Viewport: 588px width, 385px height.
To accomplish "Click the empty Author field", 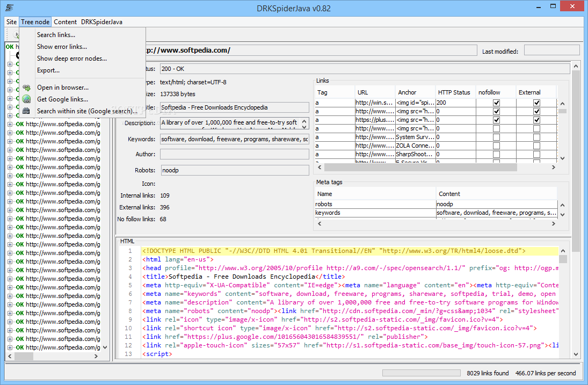I will coord(235,154).
